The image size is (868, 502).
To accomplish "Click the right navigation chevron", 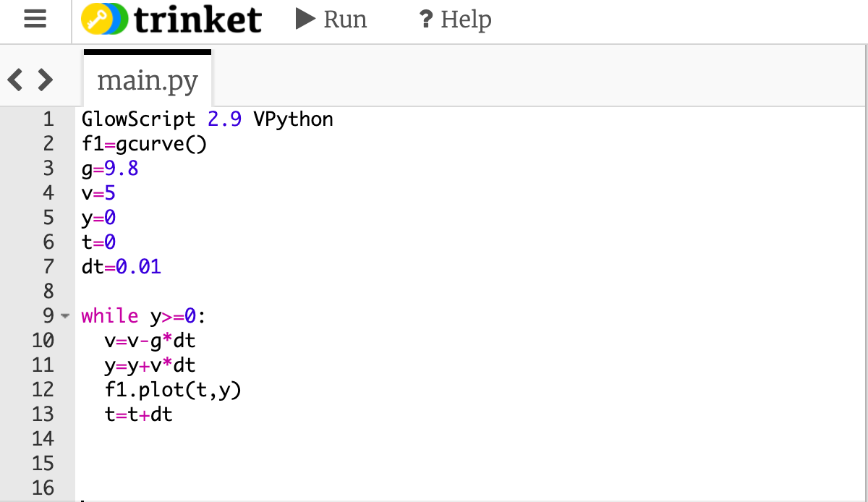I will pos(45,80).
